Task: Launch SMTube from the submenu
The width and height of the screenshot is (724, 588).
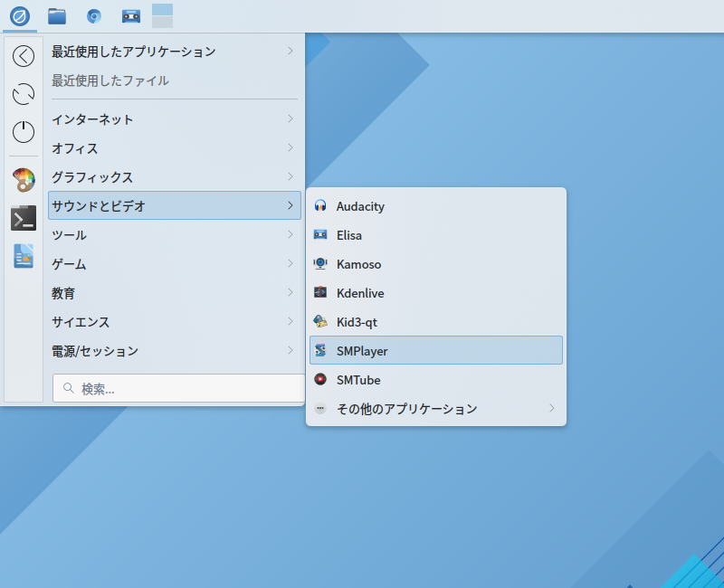Action: [436, 379]
